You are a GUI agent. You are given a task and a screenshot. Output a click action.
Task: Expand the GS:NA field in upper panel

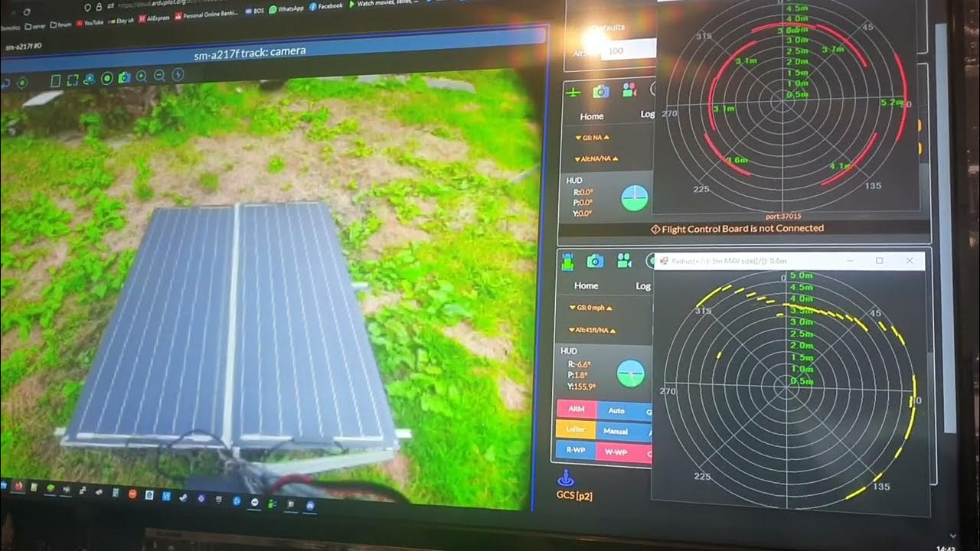pos(593,137)
